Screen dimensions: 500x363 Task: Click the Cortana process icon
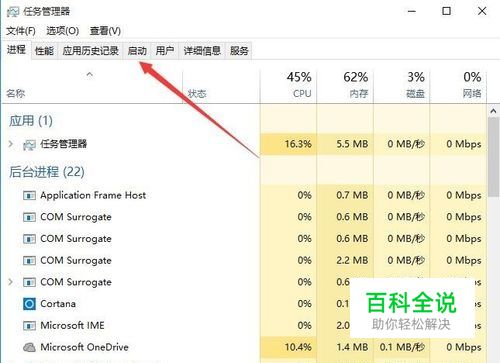coord(29,304)
